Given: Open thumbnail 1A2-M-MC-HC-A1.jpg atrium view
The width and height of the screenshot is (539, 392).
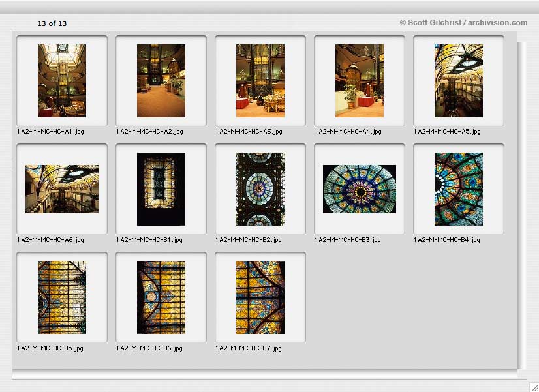Looking at the screenshot, I should (x=62, y=81).
